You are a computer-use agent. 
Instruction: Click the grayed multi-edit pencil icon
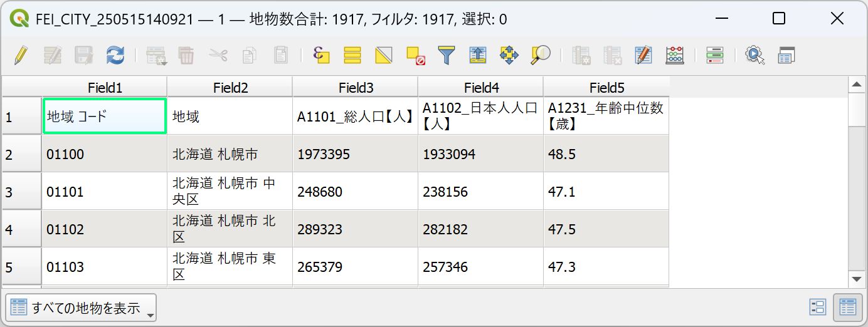(x=52, y=55)
